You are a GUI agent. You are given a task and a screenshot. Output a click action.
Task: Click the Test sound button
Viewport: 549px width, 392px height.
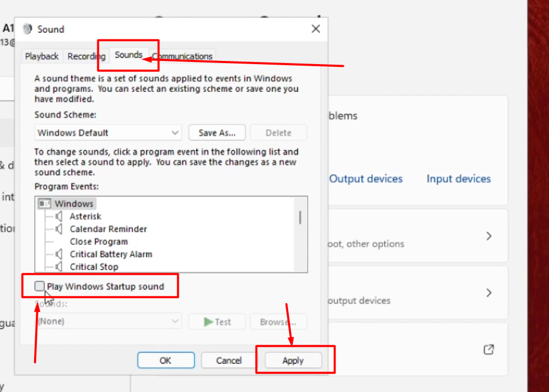[x=217, y=322]
